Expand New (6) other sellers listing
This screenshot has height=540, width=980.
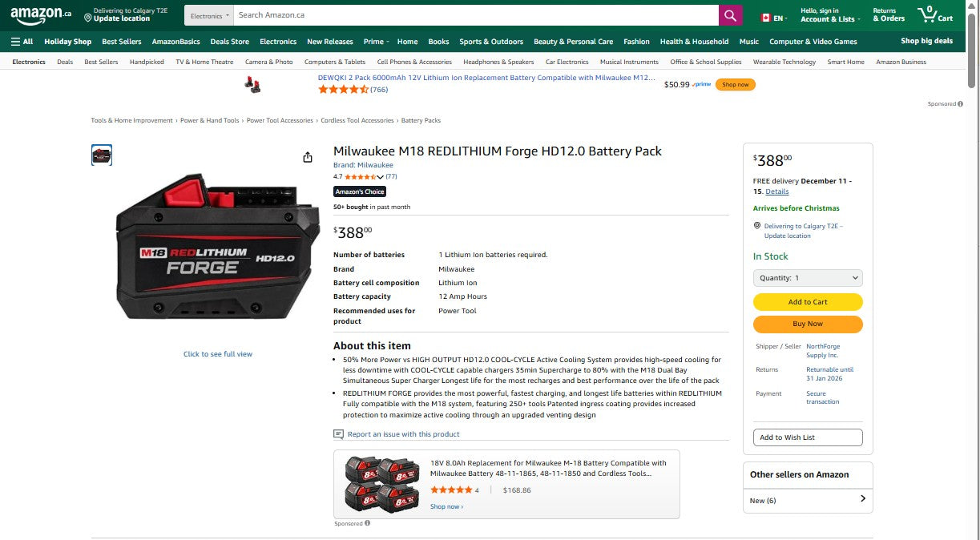[807, 500]
